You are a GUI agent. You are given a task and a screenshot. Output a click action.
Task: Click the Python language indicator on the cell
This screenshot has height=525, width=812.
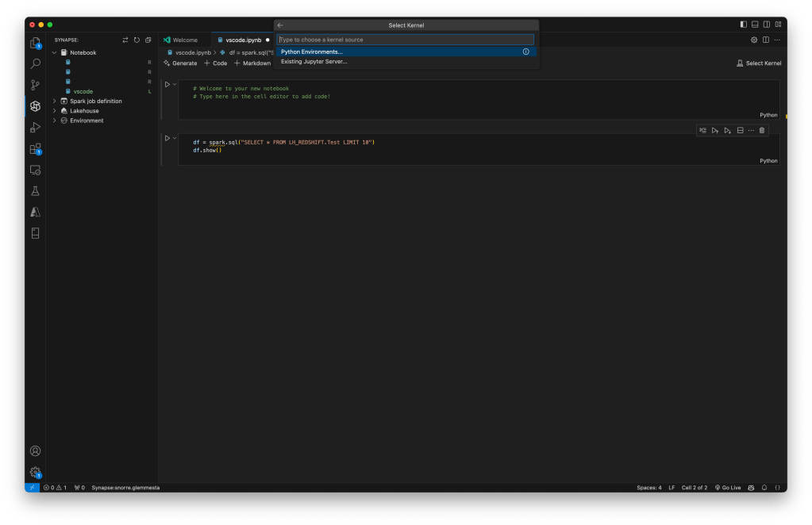(768, 160)
